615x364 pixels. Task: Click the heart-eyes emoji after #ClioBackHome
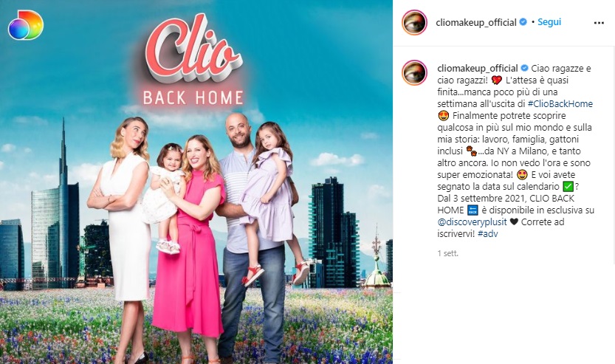(x=443, y=116)
